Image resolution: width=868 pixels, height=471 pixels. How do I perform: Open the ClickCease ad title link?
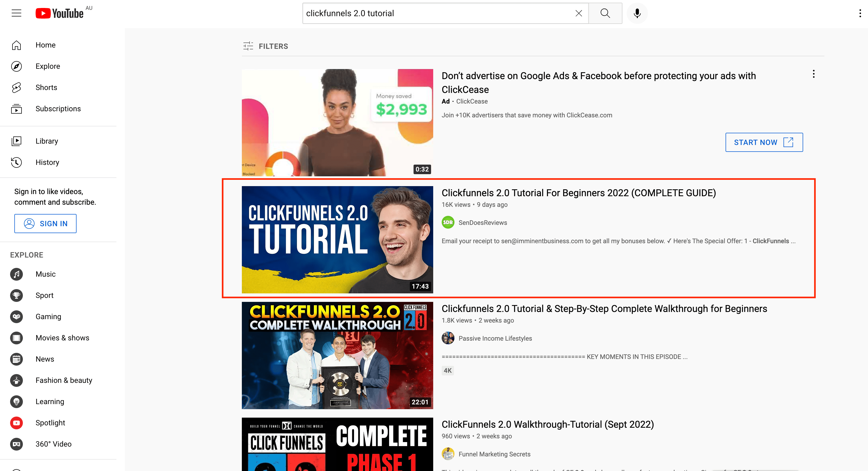click(x=599, y=83)
